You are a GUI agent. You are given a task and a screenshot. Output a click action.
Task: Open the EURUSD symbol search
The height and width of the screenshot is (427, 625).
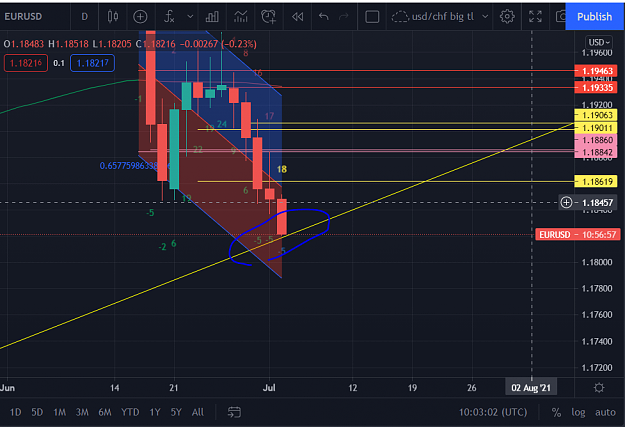point(23,17)
